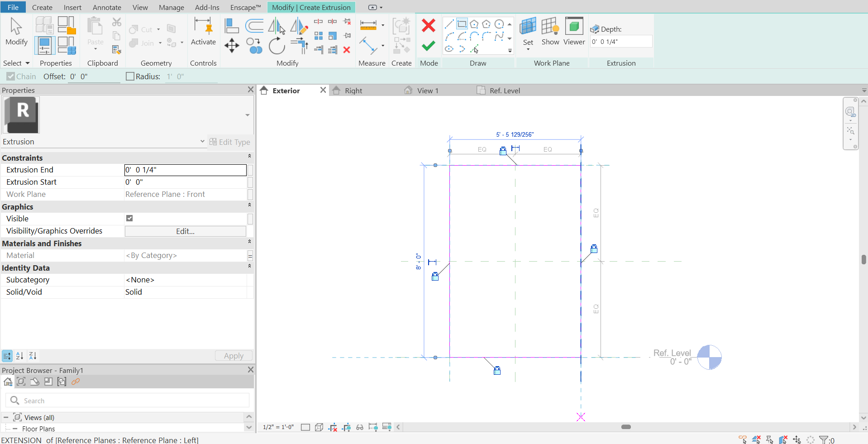The image size is (868, 444).
Task: Select the Rectangle sketch tool
Action: click(462, 24)
